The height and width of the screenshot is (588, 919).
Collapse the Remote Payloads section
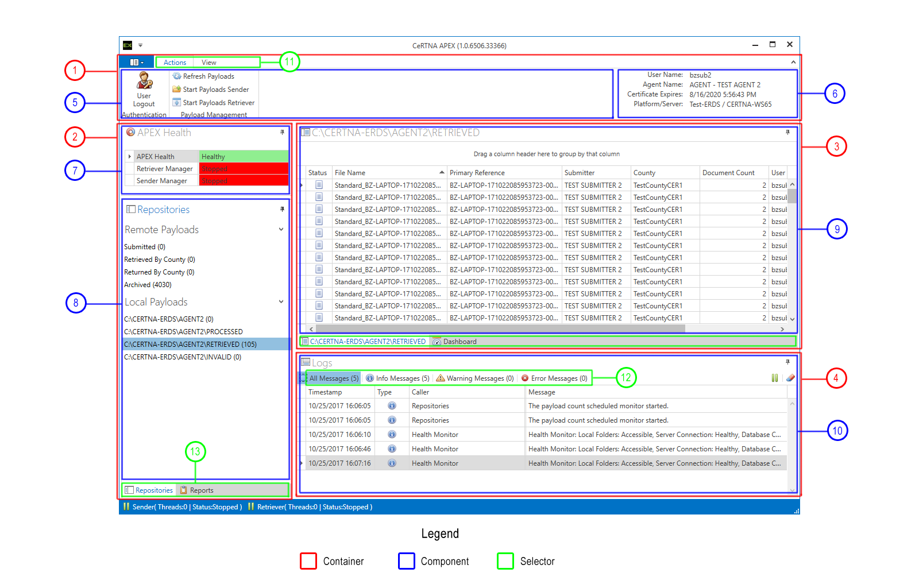[x=281, y=230]
